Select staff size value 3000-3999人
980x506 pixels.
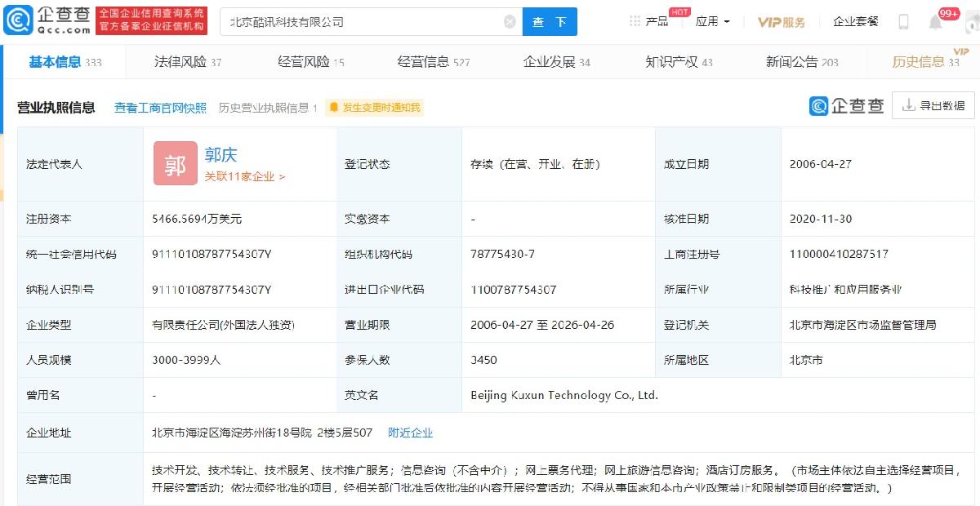click(x=186, y=360)
